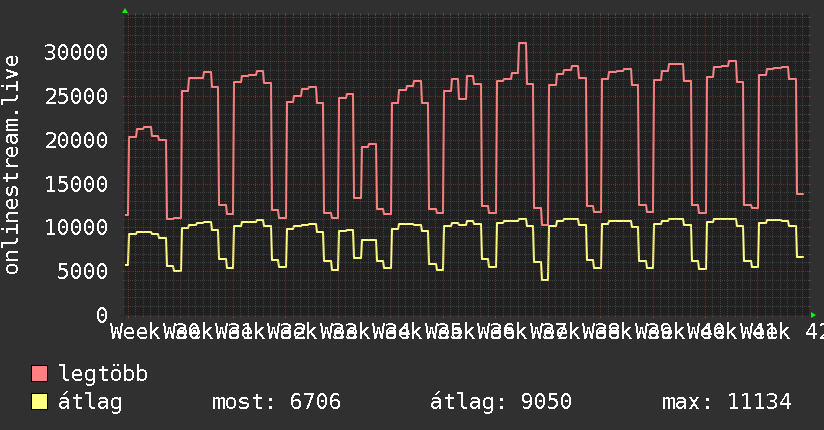Click the pink legtöbb legend swatch

(x=39, y=374)
